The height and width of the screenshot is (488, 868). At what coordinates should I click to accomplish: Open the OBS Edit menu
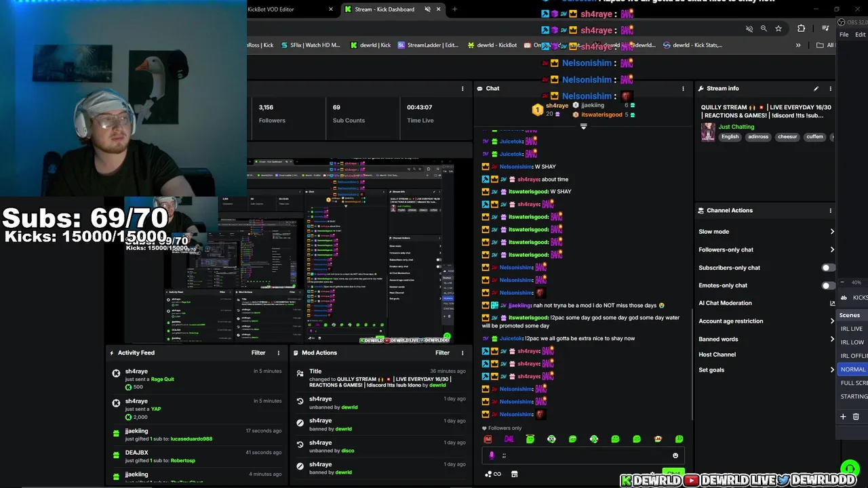pyautogui.click(x=860, y=35)
